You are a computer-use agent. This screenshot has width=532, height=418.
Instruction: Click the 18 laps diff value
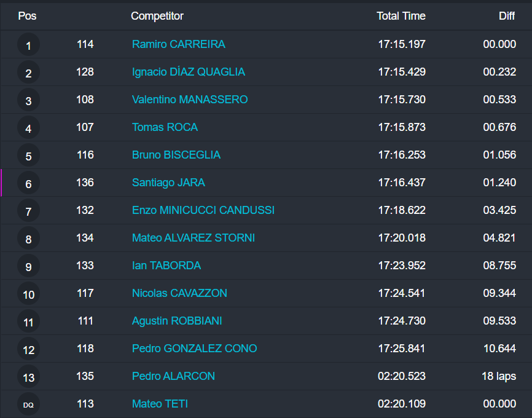(x=499, y=376)
